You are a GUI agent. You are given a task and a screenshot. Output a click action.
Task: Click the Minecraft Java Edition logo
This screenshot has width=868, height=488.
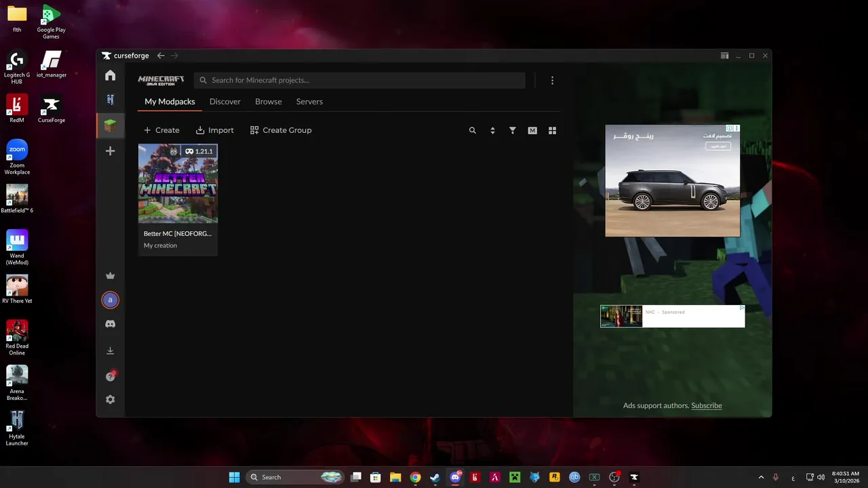161,80
